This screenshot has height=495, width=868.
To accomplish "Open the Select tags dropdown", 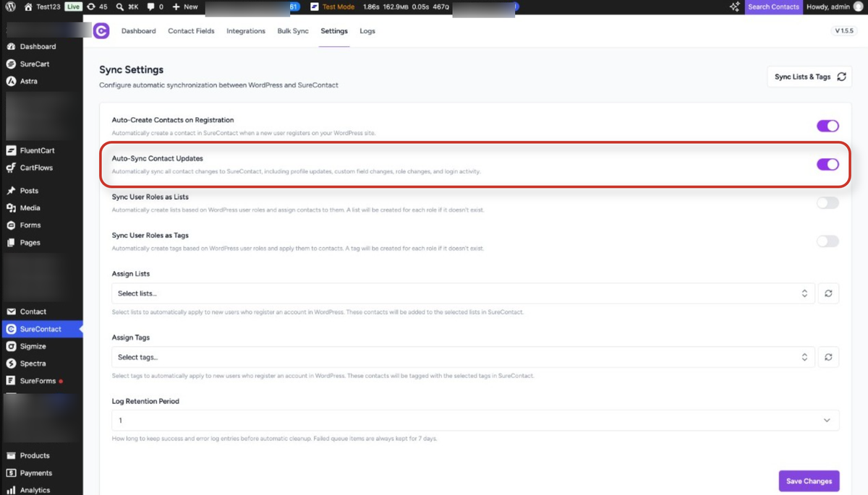I will 463,357.
